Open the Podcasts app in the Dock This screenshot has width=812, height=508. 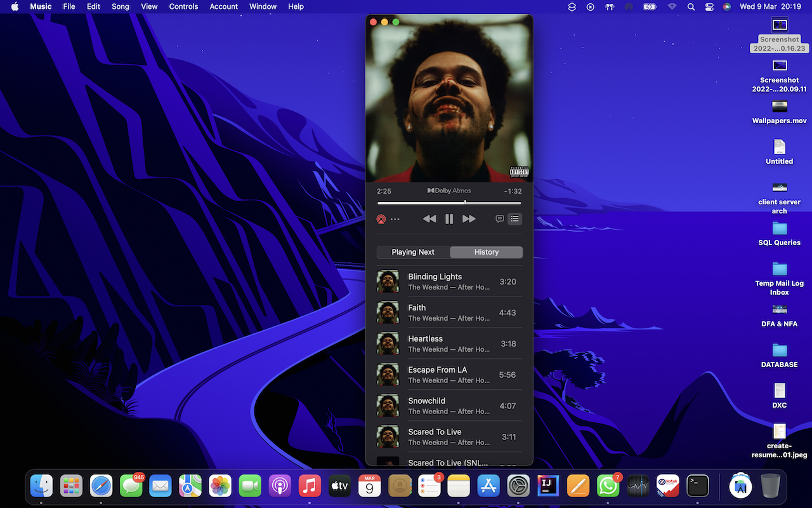point(280,486)
